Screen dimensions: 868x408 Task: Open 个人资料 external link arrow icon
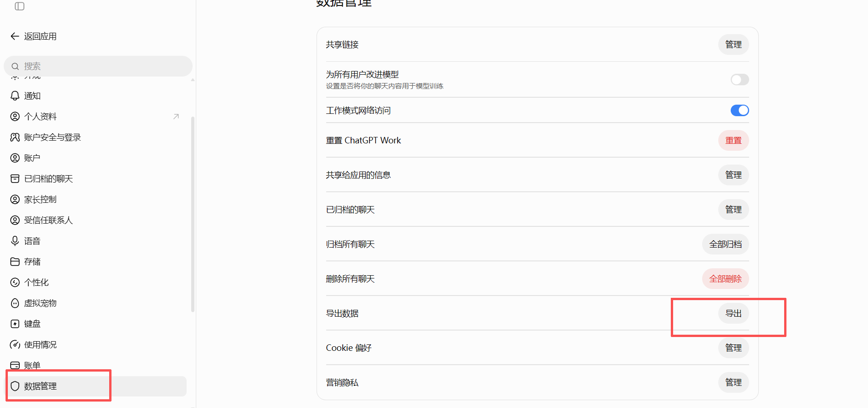pos(176,117)
